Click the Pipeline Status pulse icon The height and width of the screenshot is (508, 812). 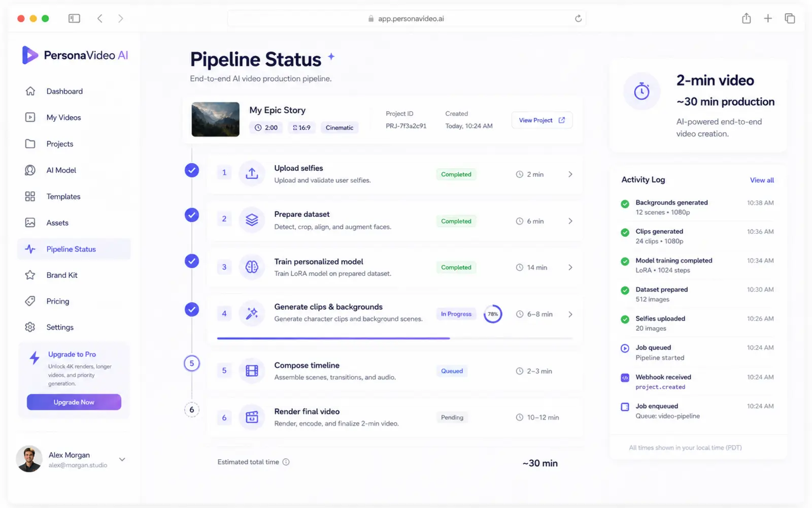tap(30, 249)
